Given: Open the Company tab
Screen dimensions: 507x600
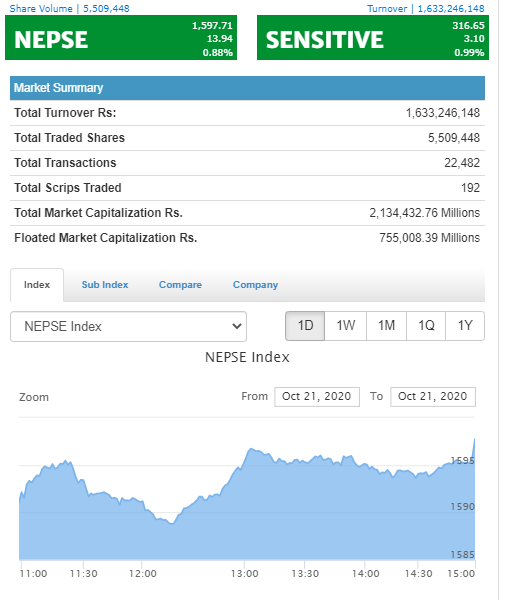Looking at the screenshot, I should point(255,285).
